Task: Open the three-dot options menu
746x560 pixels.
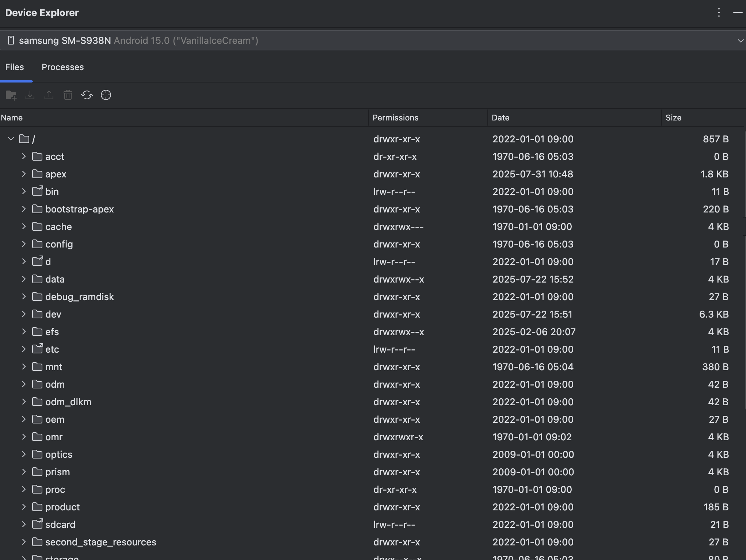Action: [719, 13]
